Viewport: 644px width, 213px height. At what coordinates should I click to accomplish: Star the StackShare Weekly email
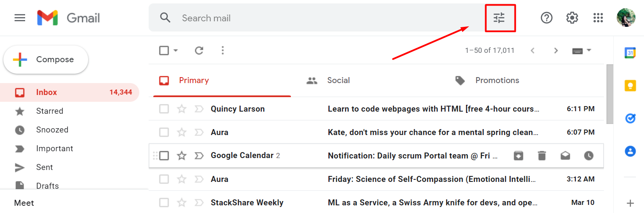click(x=182, y=203)
